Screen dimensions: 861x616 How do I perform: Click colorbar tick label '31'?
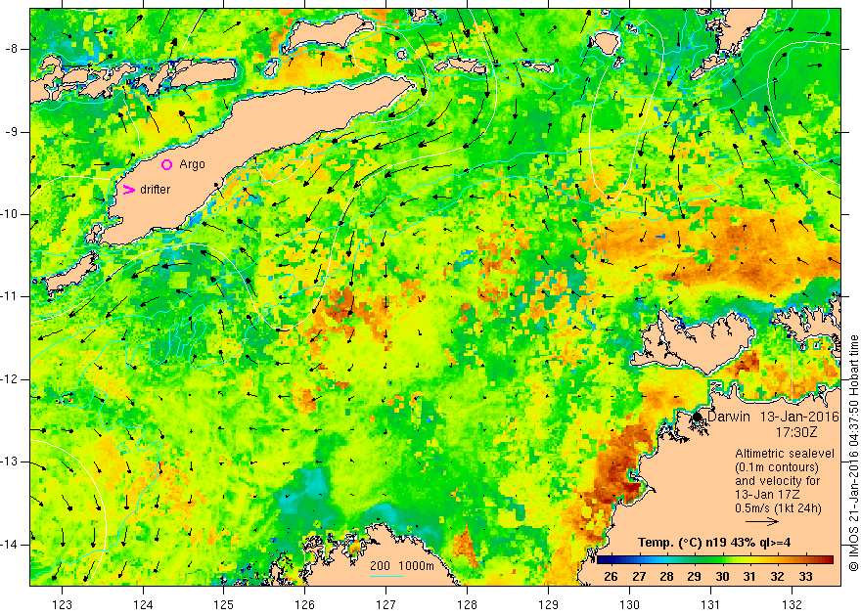click(749, 577)
